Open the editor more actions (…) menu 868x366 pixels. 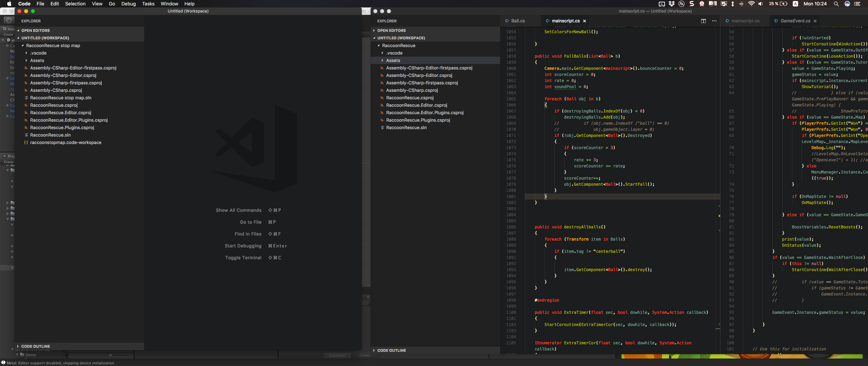714,21
